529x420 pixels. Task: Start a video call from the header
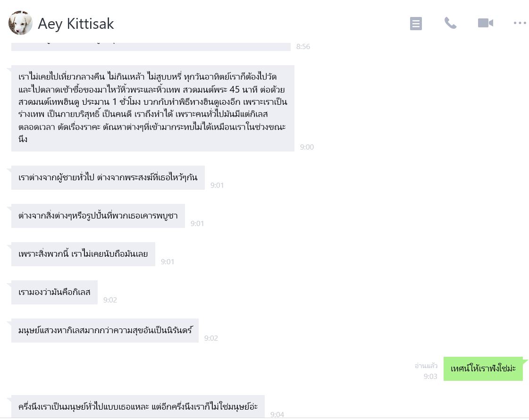click(485, 23)
